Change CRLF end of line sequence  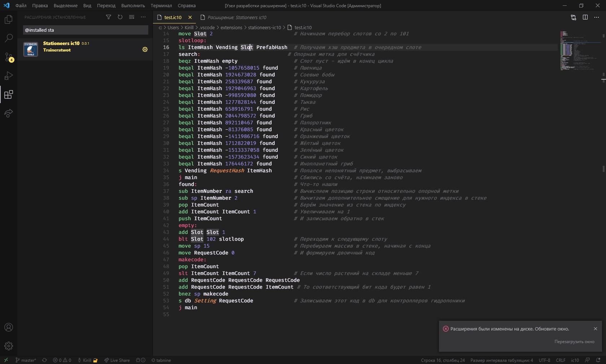[561, 360]
